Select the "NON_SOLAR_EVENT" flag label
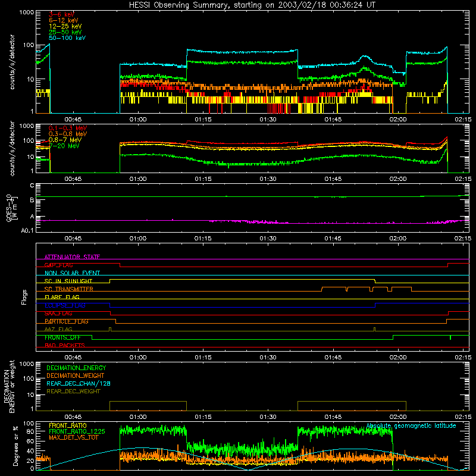 (x=72, y=273)
